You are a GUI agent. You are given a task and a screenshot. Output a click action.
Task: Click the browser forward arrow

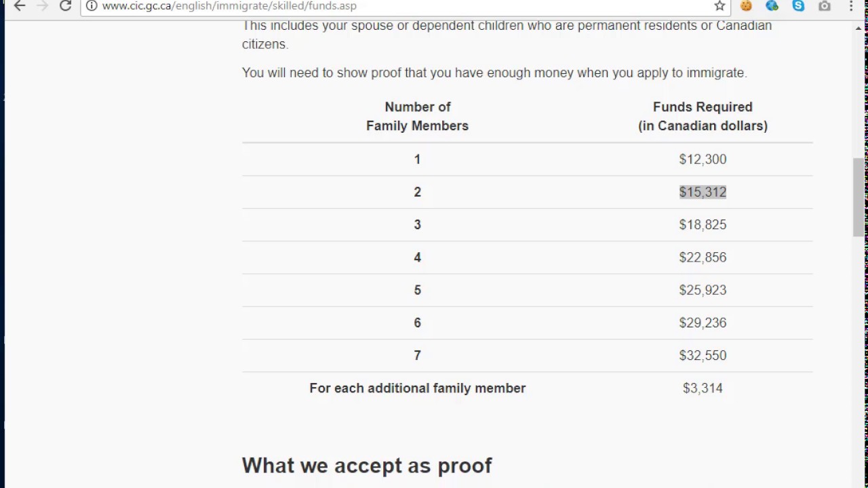[43, 6]
